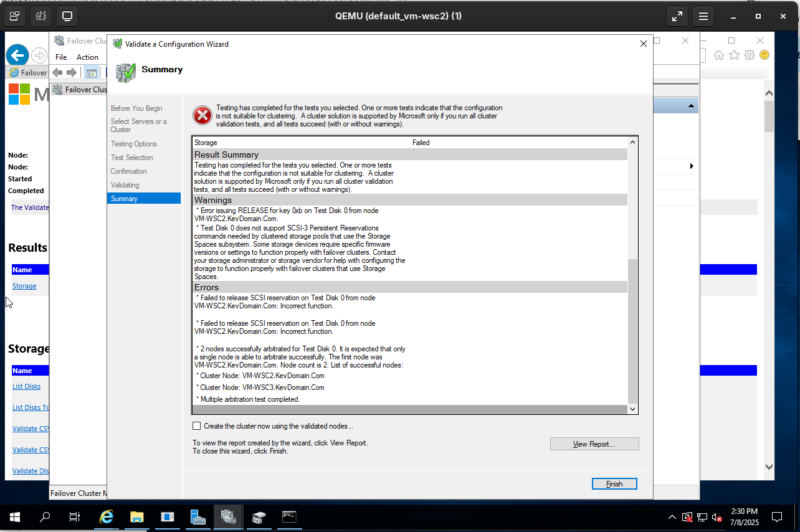Click the QEMU display monitor icon
The width and height of the screenshot is (800, 532).
[67, 16]
